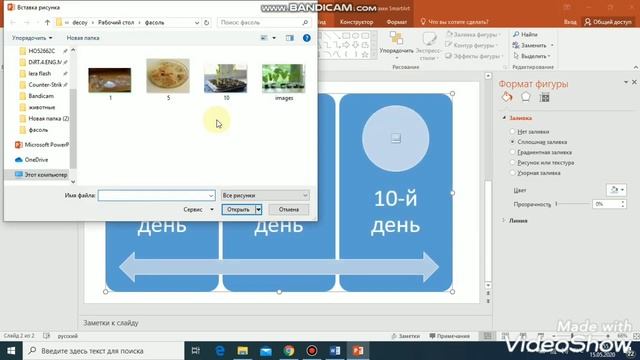Screen dimensions: 640x360
Task: Expand the Линия section
Action: click(504, 220)
